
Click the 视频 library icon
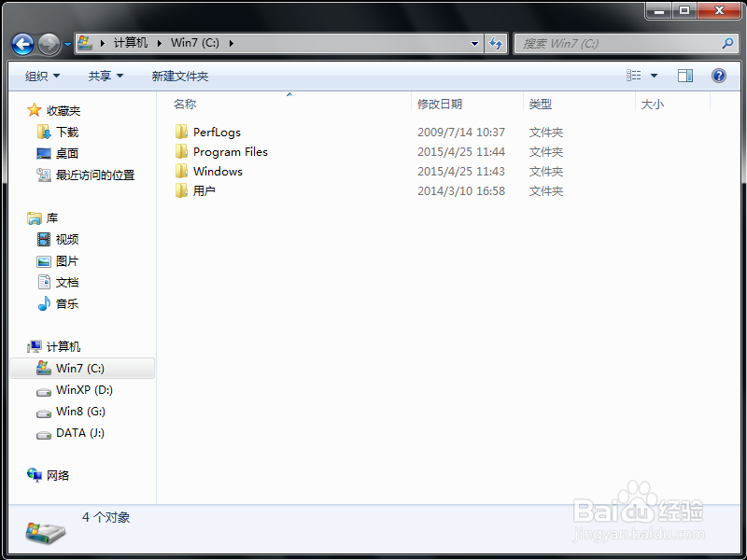click(44, 239)
